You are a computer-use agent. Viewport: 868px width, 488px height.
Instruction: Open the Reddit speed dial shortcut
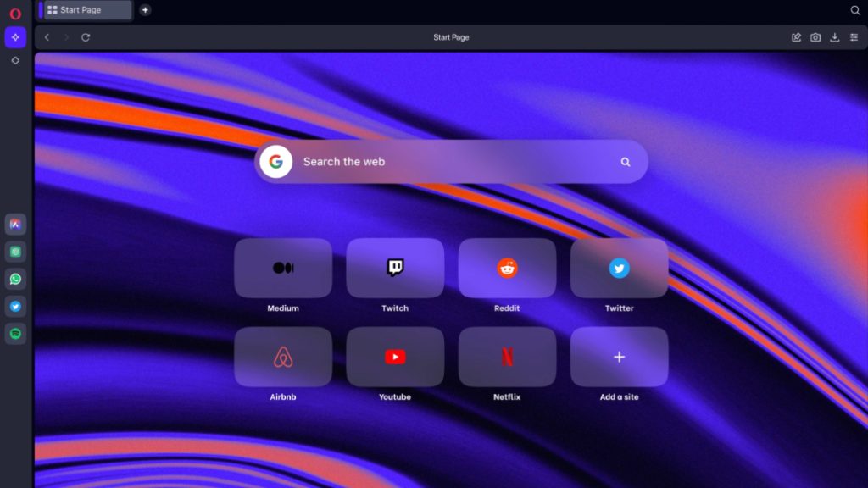(x=507, y=269)
